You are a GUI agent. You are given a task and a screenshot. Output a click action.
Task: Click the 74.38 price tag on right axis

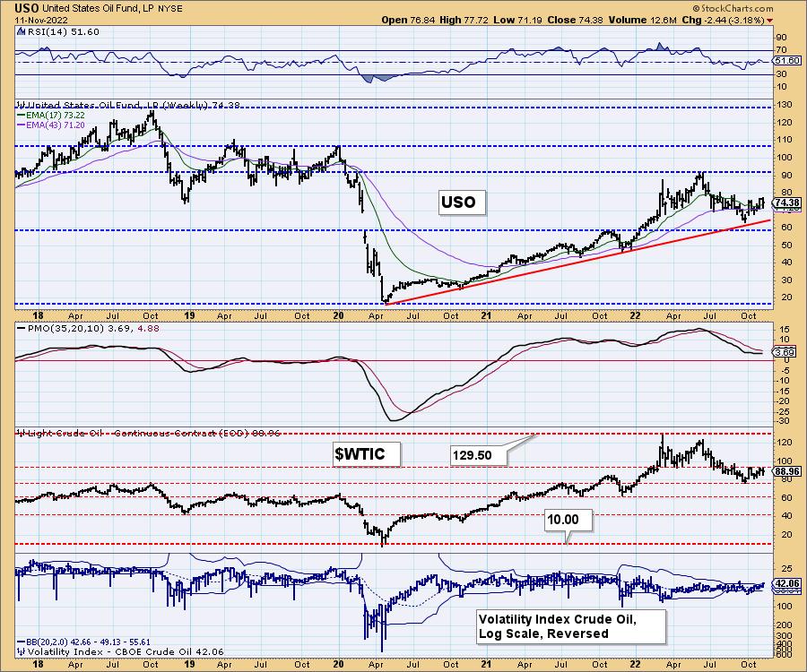(x=788, y=202)
